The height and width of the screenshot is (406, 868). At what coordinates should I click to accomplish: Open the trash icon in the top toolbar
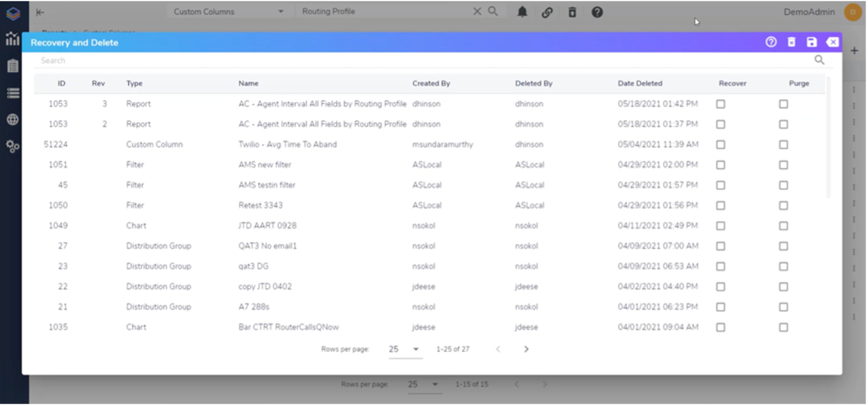(571, 12)
